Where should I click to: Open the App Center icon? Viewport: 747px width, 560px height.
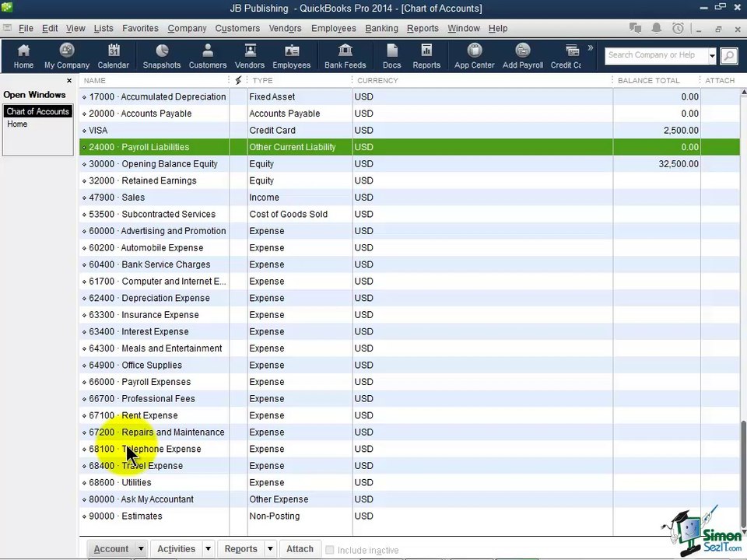click(474, 56)
